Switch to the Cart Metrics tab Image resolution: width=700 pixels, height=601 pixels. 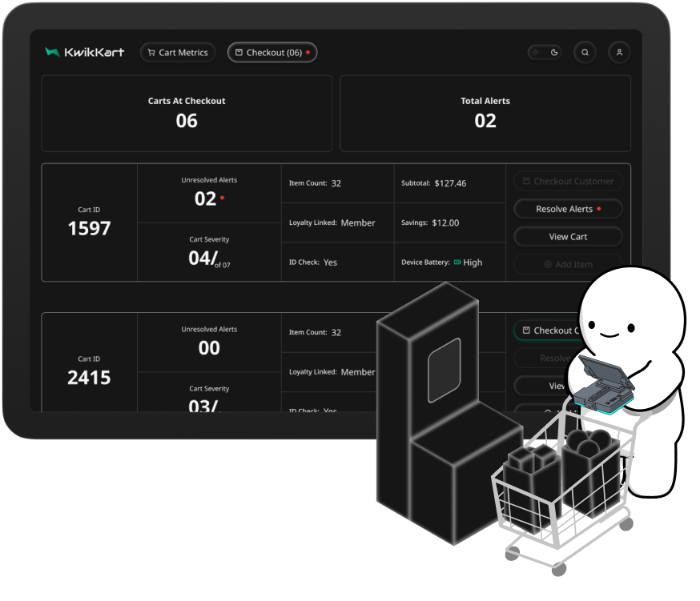pos(177,53)
